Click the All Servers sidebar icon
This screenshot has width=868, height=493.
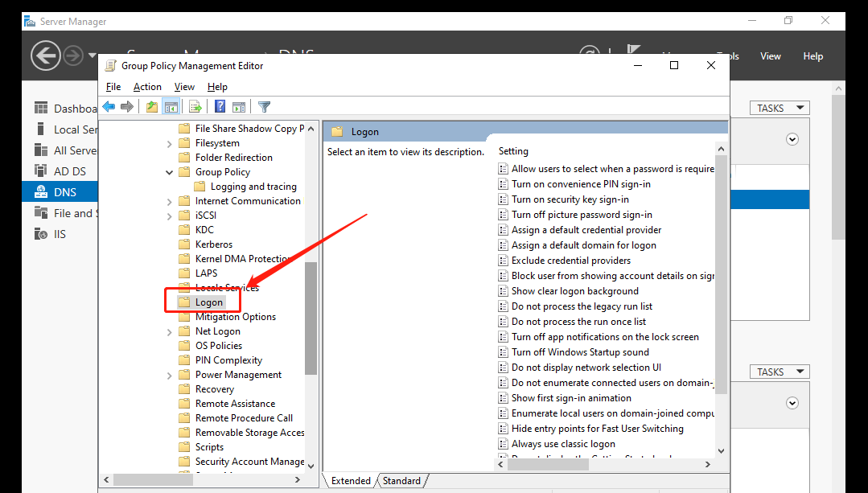click(x=41, y=150)
